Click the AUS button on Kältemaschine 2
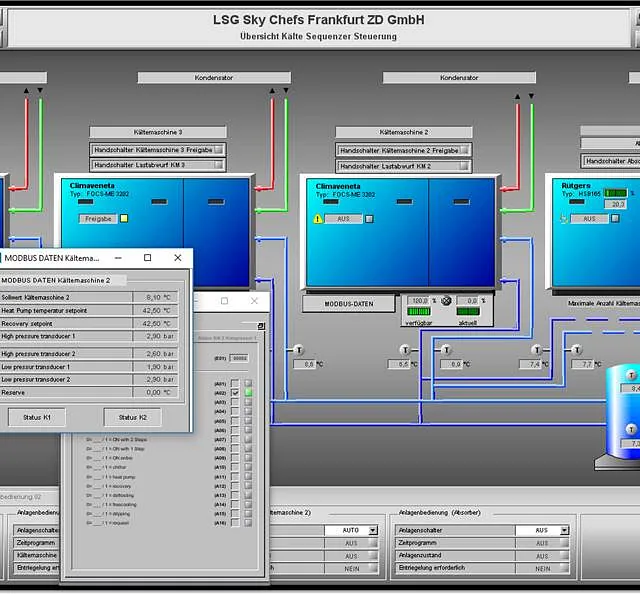Screen dimensions: 640x594 (x=343, y=219)
